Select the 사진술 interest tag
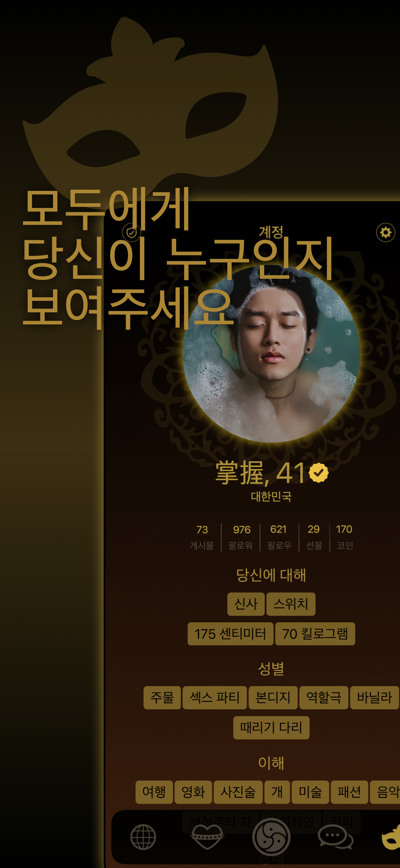This screenshot has width=400, height=868. (x=238, y=792)
